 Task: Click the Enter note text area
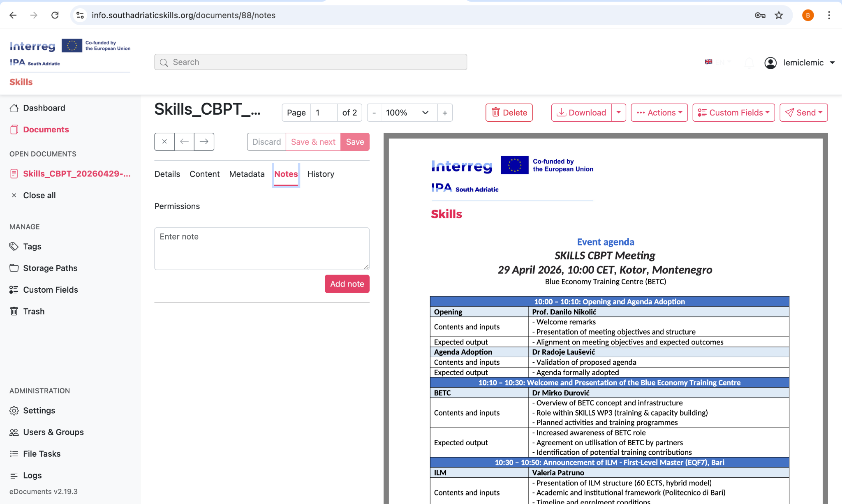point(261,249)
